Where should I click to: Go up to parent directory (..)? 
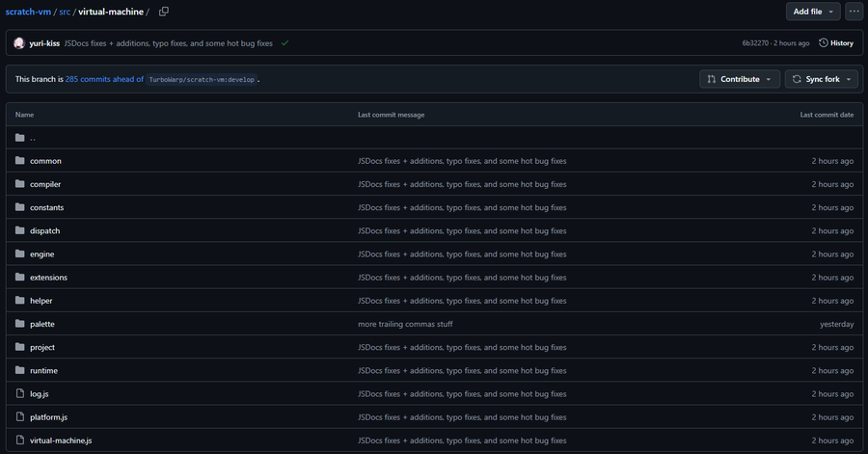[x=33, y=138]
